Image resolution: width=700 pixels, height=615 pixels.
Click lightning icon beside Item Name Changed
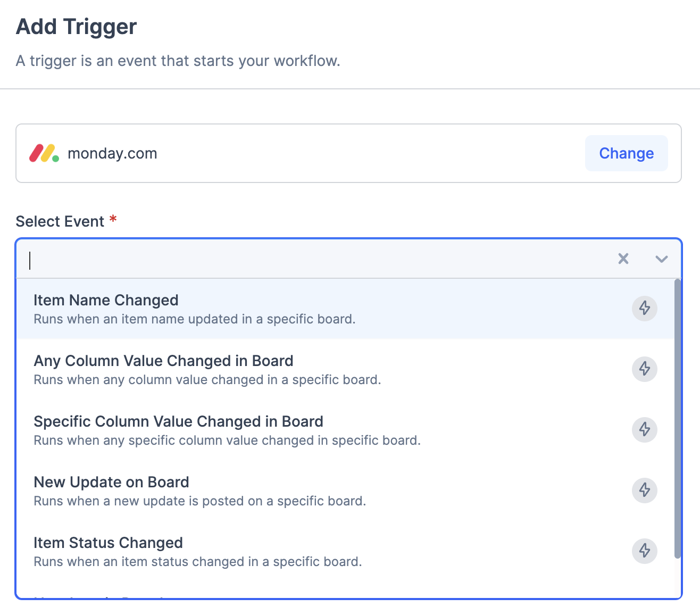pos(645,308)
